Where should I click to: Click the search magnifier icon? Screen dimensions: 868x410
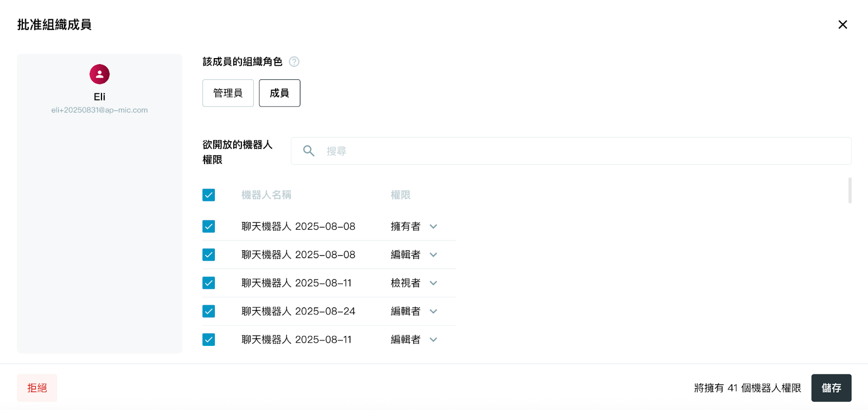(x=309, y=151)
